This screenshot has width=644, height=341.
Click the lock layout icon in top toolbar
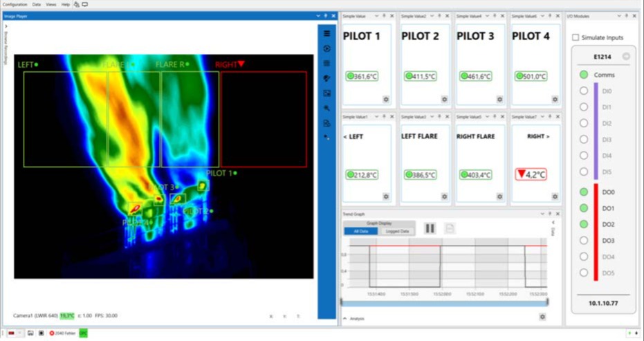76,5
